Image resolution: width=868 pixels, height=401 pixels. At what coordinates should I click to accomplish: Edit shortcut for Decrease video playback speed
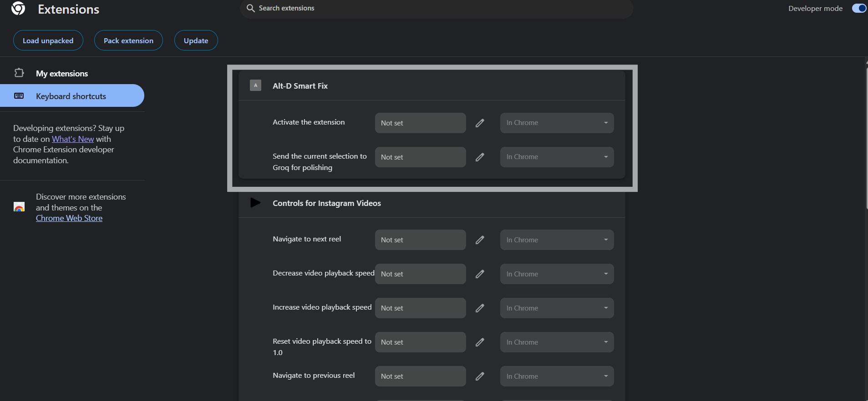tap(480, 274)
